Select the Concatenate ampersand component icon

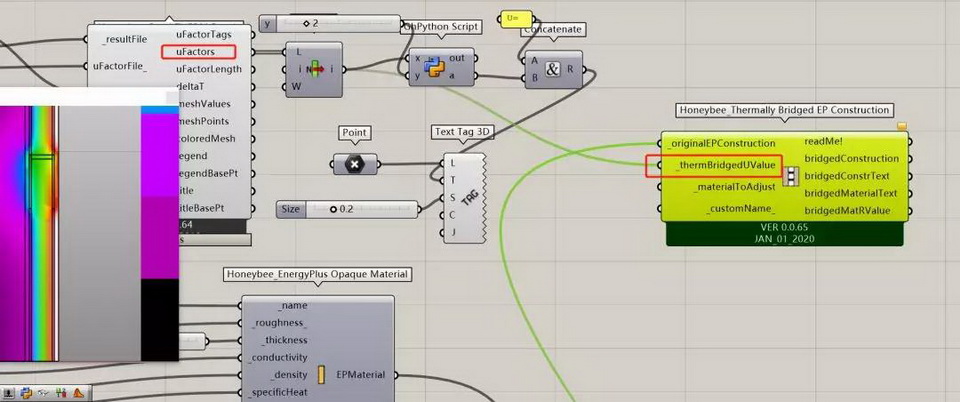pyautogui.click(x=553, y=67)
